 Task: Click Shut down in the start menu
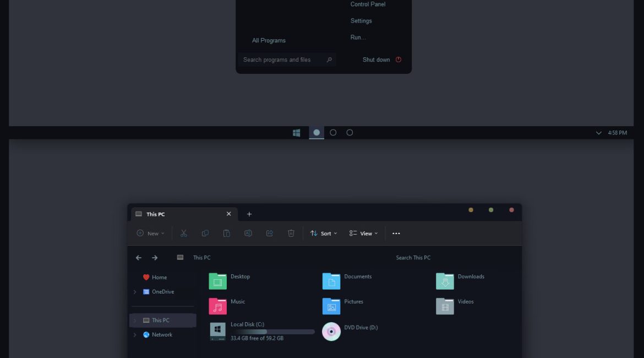[376, 59]
